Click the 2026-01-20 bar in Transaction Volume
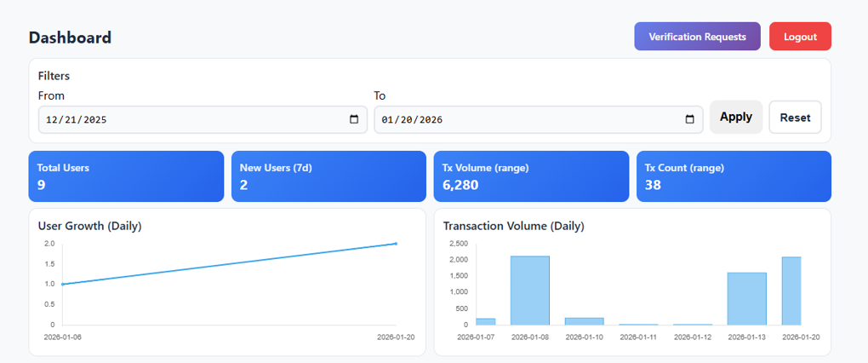Image resolution: width=868 pixels, height=363 pixels. [x=791, y=291]
